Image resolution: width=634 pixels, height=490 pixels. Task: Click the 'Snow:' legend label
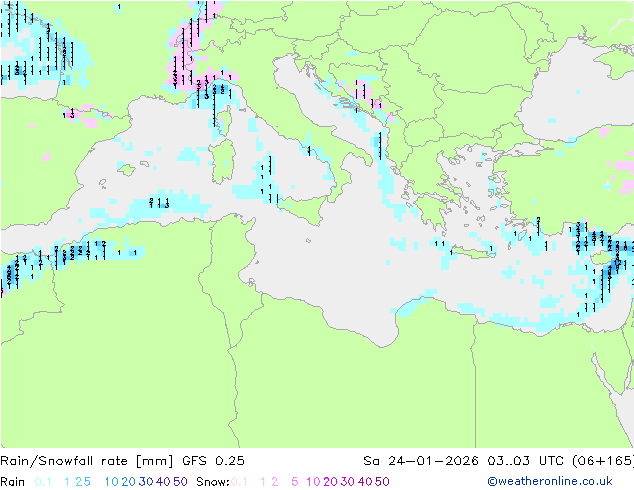click(x=213, y=482)
